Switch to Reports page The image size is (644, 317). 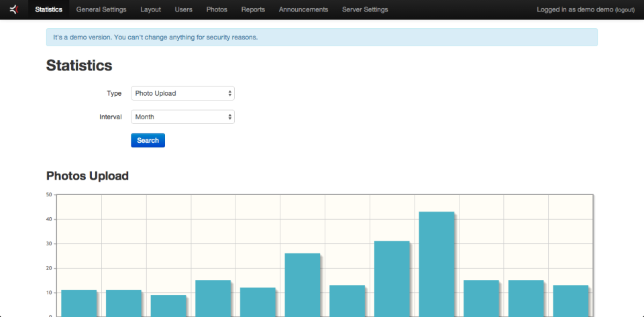coord(253,9)
